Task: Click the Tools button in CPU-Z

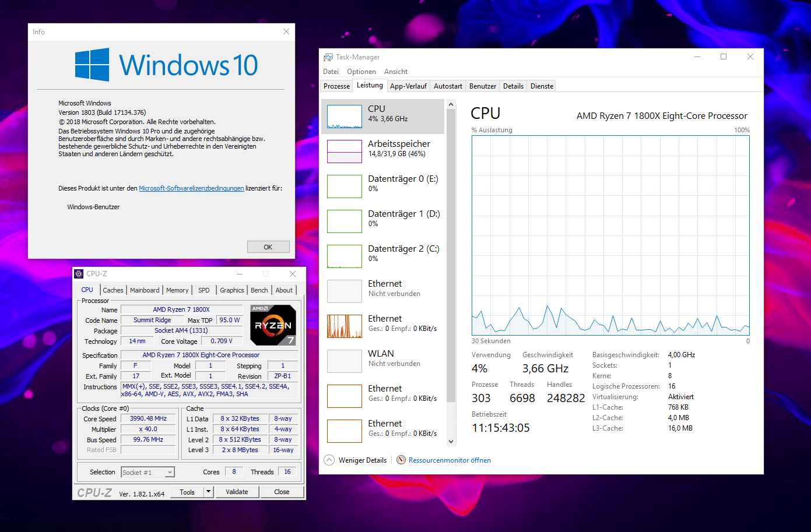Action: 187,492
